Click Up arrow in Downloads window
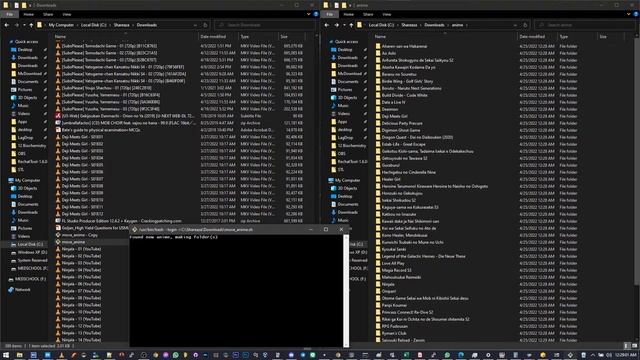Screen dimensions: 640x360 point(31,25)
